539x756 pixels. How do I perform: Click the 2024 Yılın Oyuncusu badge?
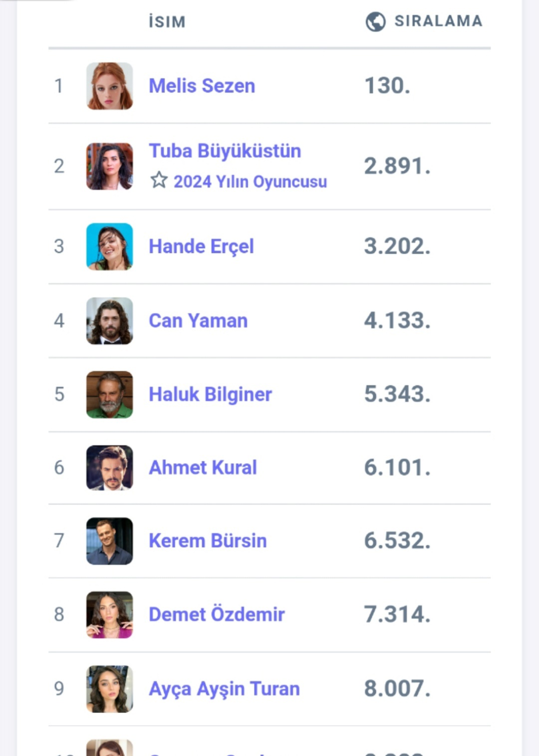[x=250, y=182]
